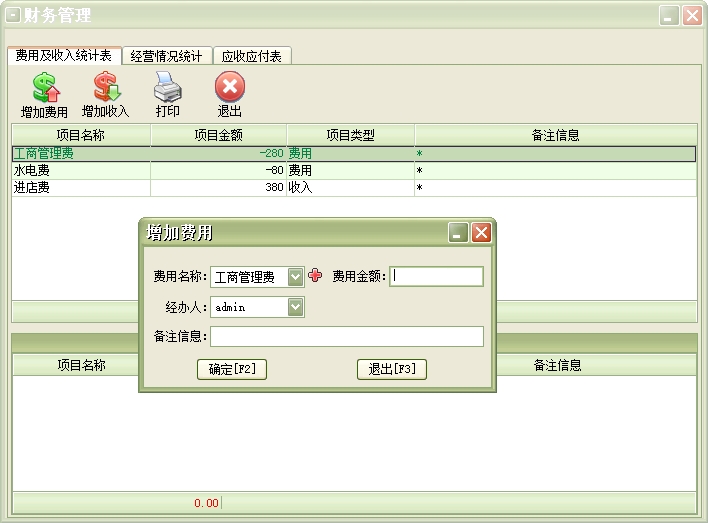Select the 费用及收入统计表 tab
The width and height of the screenshot is (708, 523).
[x=64, y=55]
